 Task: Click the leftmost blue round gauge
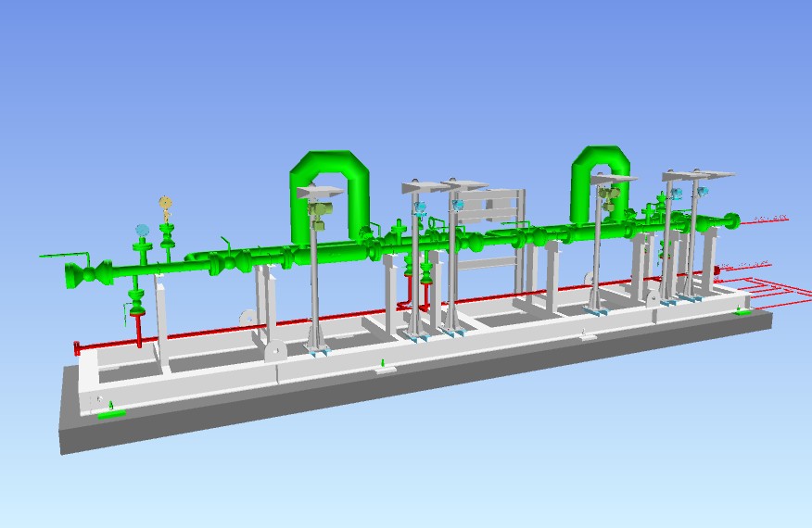[x=142, y=230]
